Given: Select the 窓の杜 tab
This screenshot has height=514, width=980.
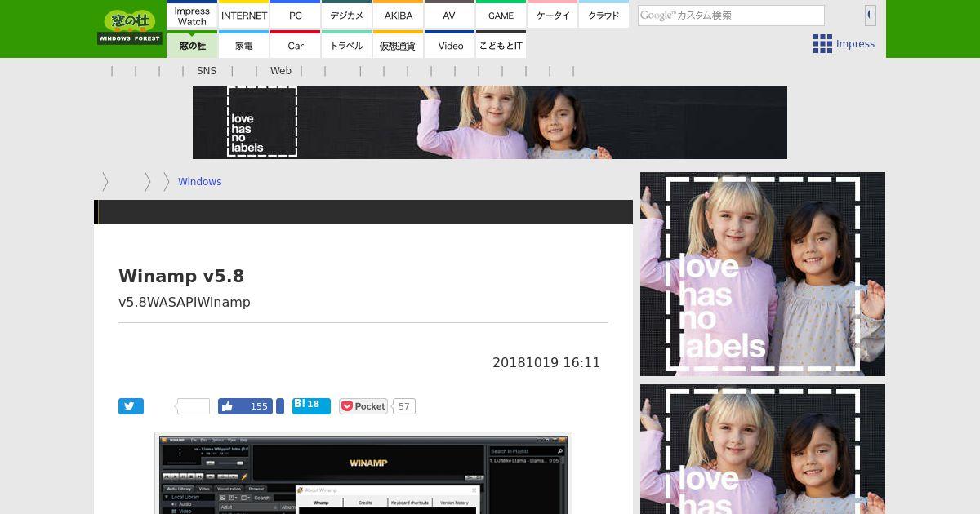Looking at the screenshot, I should click(192, 45).
